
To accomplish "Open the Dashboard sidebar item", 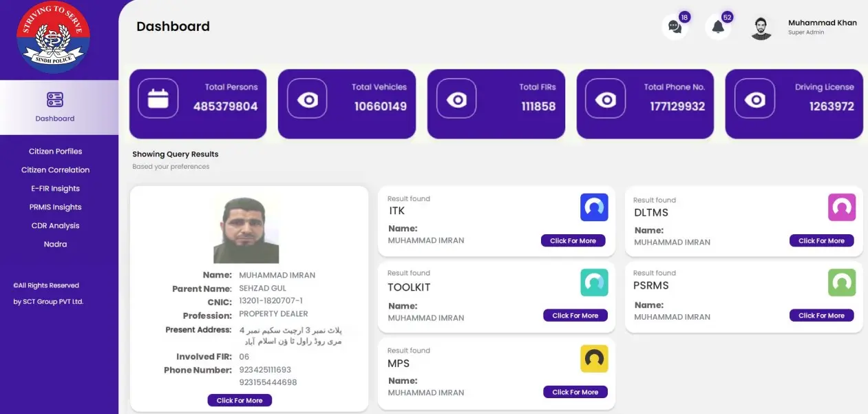I will coord(55,107).
